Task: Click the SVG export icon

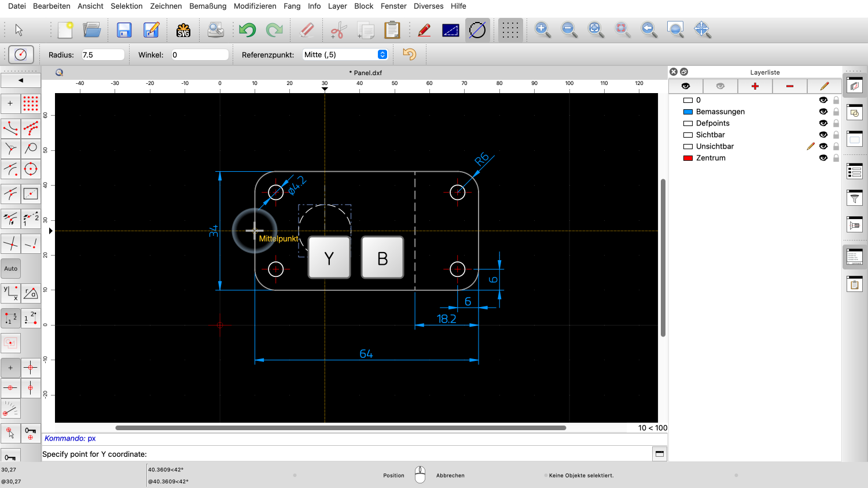Action: tap(183, 29)
